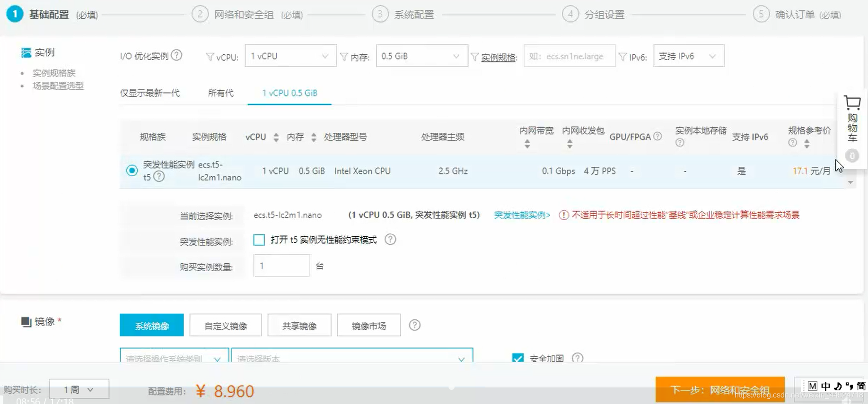Toggle the 安全加固 checkbox

(x=518, y=358)
